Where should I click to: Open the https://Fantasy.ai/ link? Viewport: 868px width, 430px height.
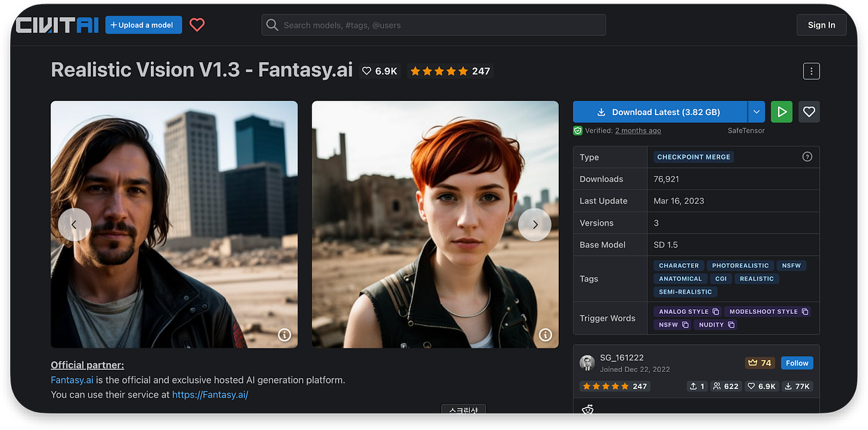click(x=210, y=394)
